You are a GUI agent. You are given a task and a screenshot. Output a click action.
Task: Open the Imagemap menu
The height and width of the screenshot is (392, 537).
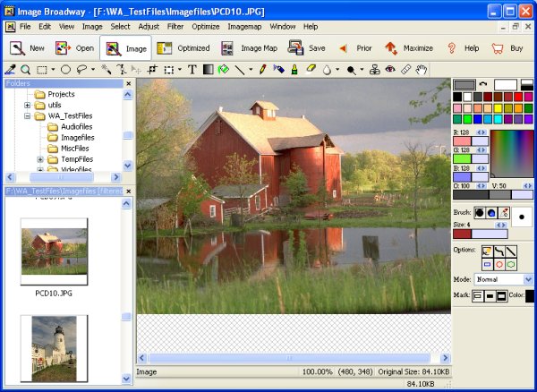pyautogui.click(x=243, y=27)
